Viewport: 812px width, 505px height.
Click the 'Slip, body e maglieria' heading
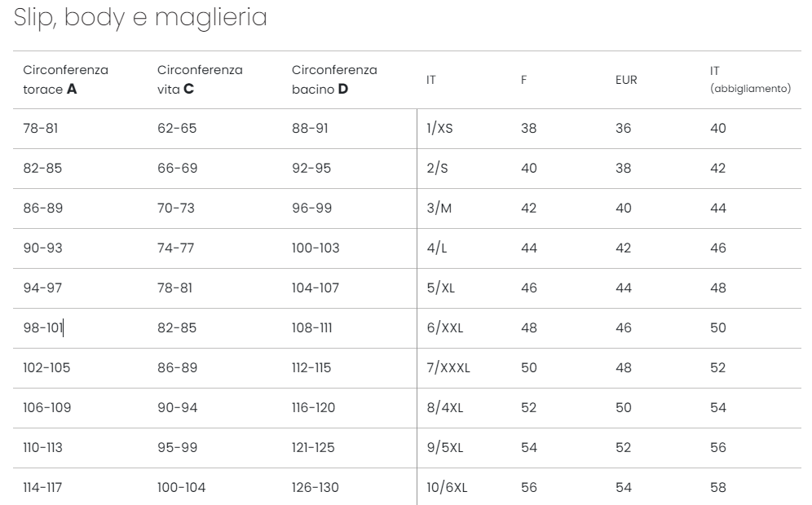click(x=140, y=18)
